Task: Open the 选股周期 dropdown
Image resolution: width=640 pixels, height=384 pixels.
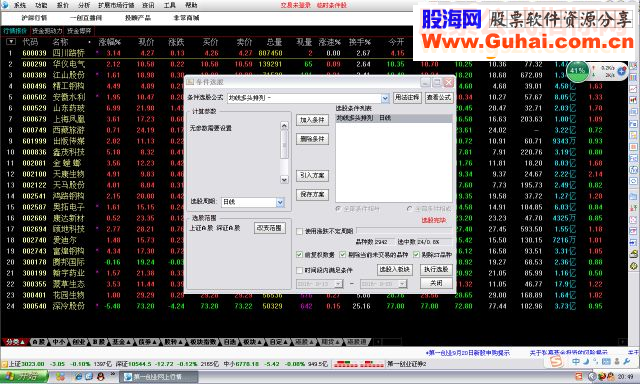Action: [x=280, y=202]
